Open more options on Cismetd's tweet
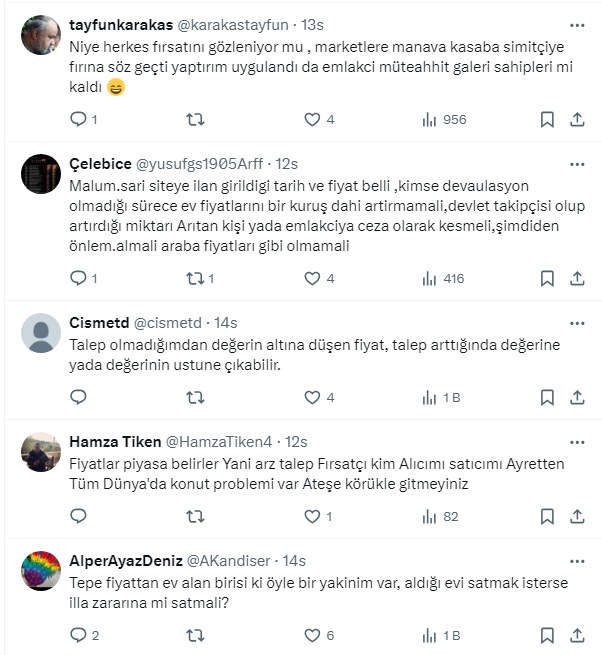The height and width of the screenshot is (655, 602). (577, 322)
